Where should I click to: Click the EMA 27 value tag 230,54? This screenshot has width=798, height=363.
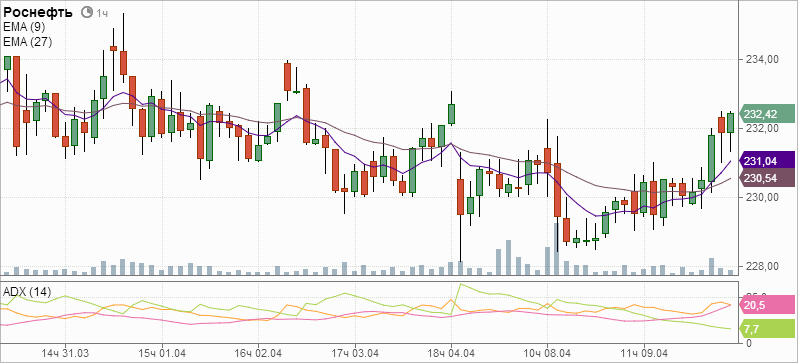(766, 178)
